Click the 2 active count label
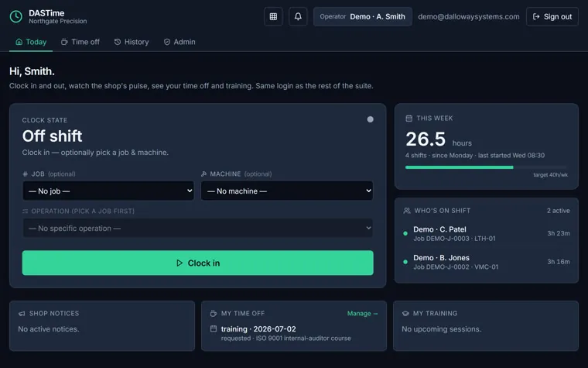The height and width of the screenshot is (368, 588). 558,211
